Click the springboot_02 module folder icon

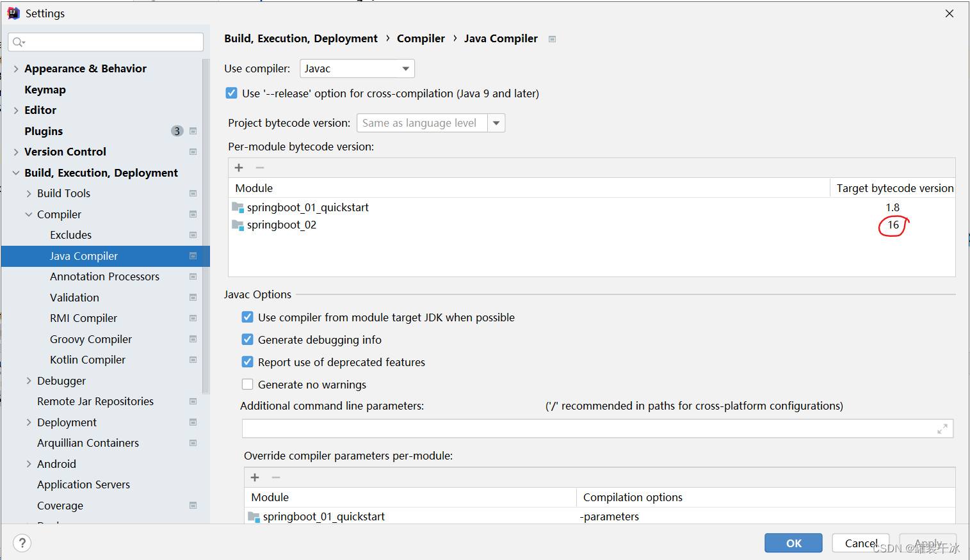click(x=238, y=225)
